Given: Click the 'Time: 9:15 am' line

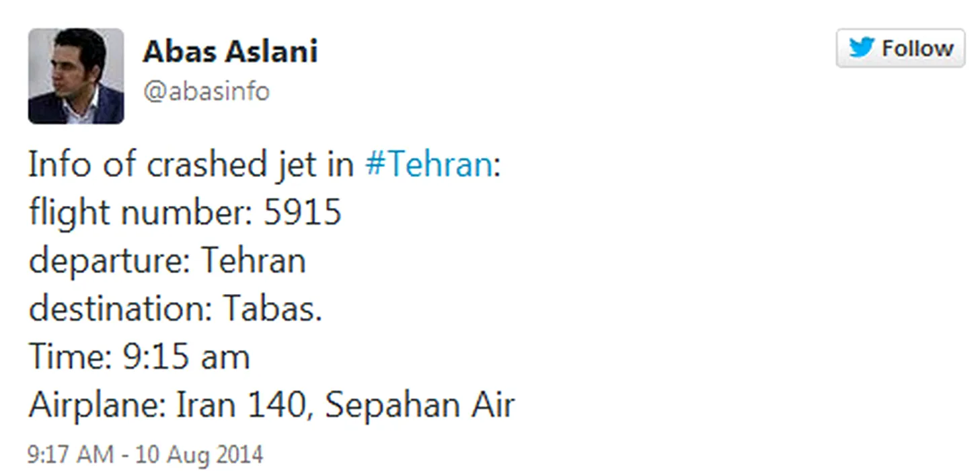Looking at the screenshot, I should (139, 357).
